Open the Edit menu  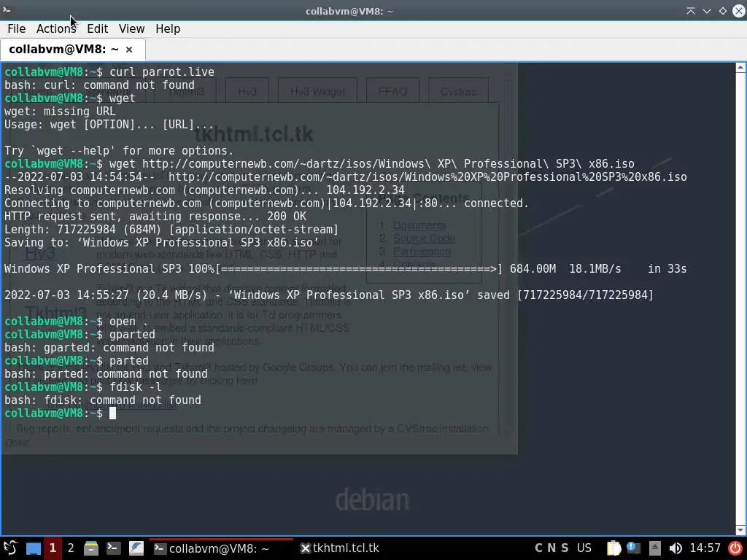[97, 29]
